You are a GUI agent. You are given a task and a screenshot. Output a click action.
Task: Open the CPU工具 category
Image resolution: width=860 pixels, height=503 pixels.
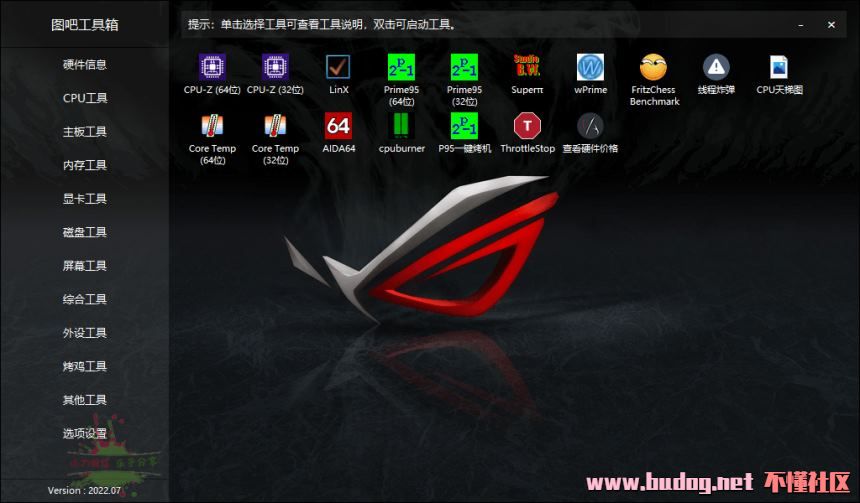(84, 98)
